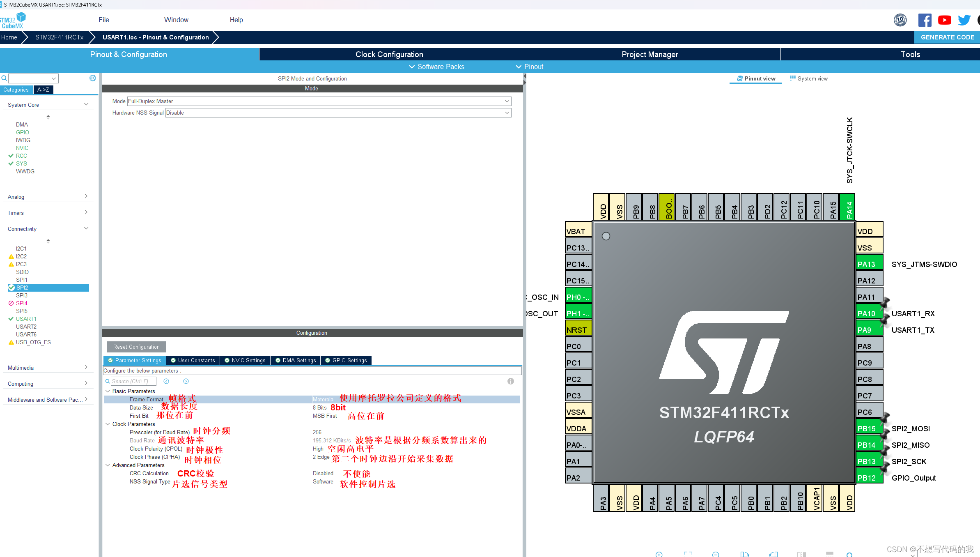Switch to Project Manager tab
This screenshot has height=557, width=980.
650,54
